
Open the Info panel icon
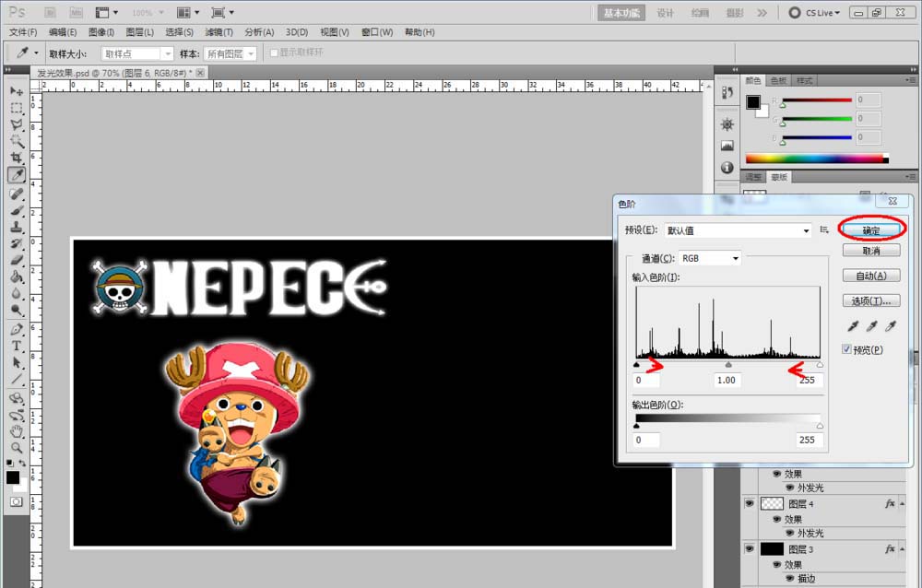727,168
